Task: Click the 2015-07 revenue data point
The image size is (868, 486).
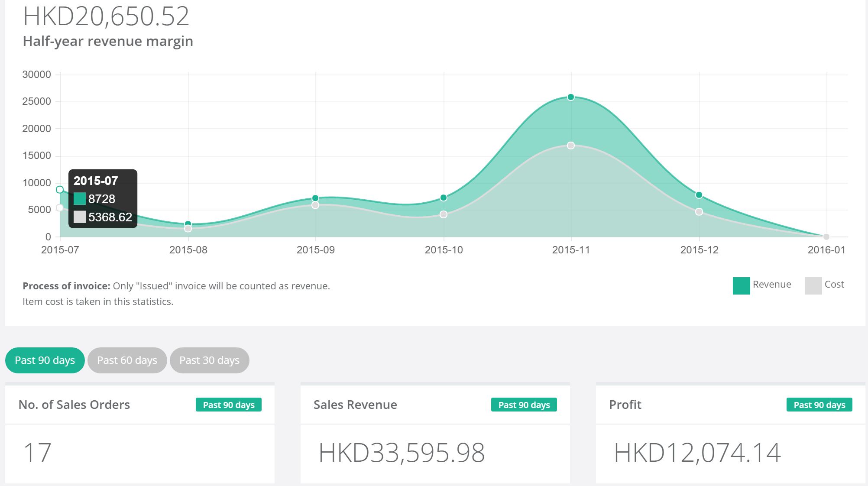Action: click(x=60, y=190)
